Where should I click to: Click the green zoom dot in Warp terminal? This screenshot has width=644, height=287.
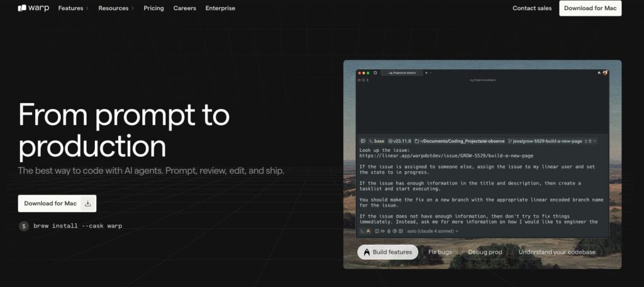click(368, 73)
